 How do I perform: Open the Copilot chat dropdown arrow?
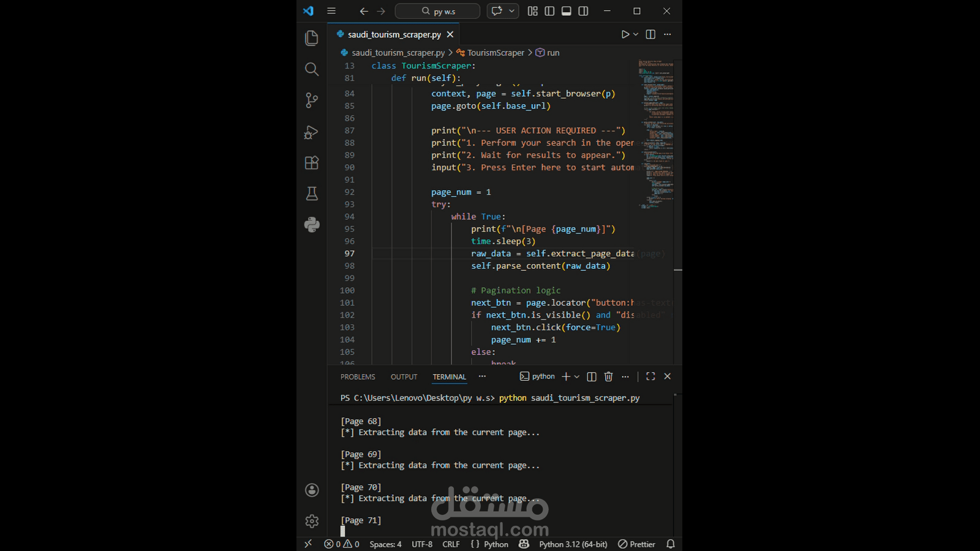coord(510,10)
